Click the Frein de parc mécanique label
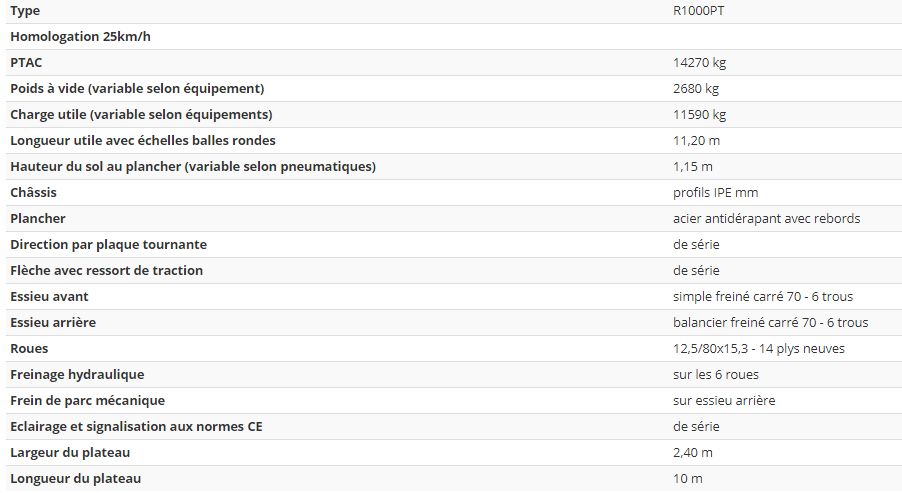Screen dimensions: 902x493 click(x=87, y=400)
